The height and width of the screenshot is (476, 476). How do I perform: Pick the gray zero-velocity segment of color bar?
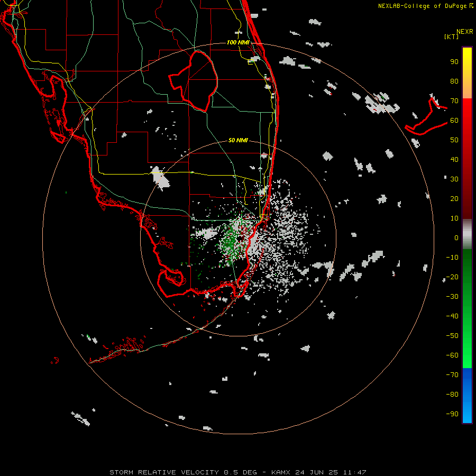[x=467, y=234]
